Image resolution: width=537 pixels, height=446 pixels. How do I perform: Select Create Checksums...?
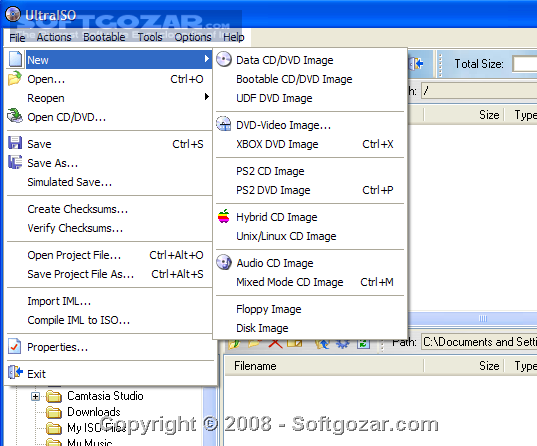coord(110,209)
